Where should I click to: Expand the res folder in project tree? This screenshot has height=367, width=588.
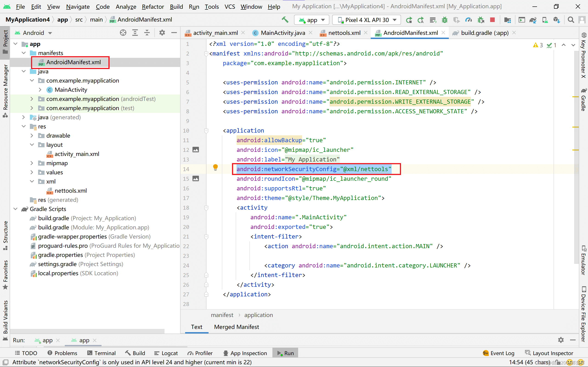pos(24,126)
